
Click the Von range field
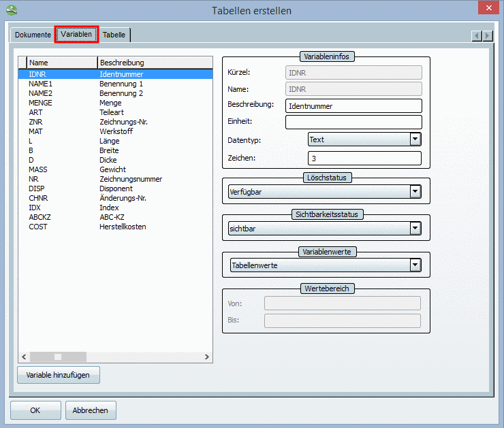pyautogui.click(x=343, y=303)
